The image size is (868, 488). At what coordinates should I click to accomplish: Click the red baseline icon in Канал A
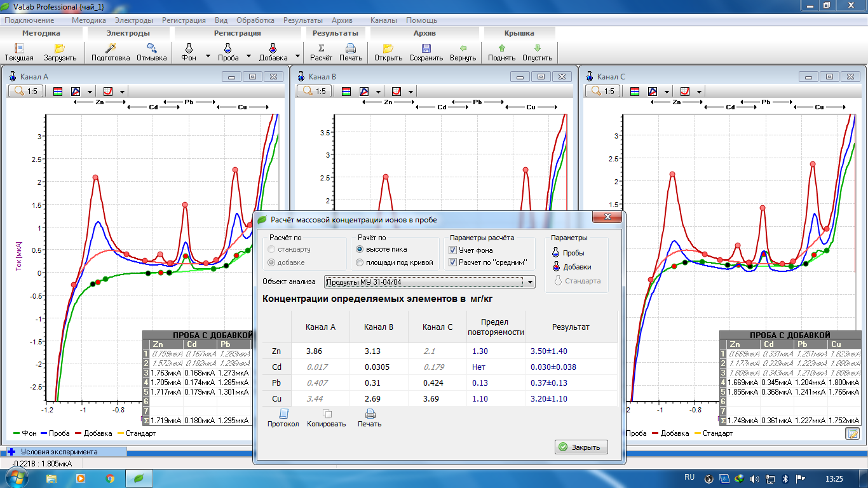point(108,91)
